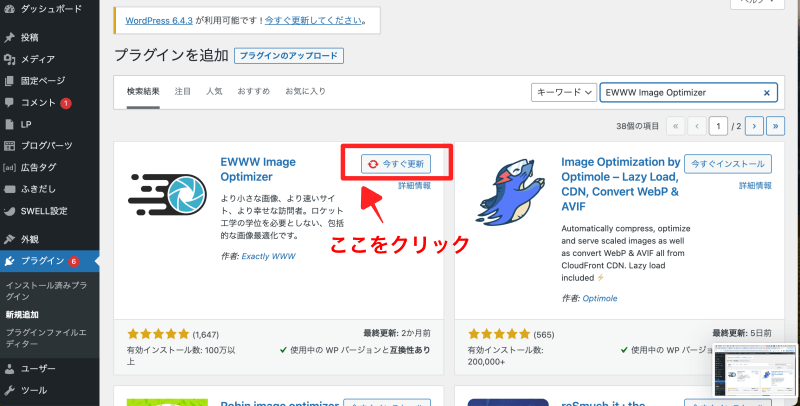800x406 pixels.
Task: Open インストール済みプラグイン submenu
Action: 46,291
